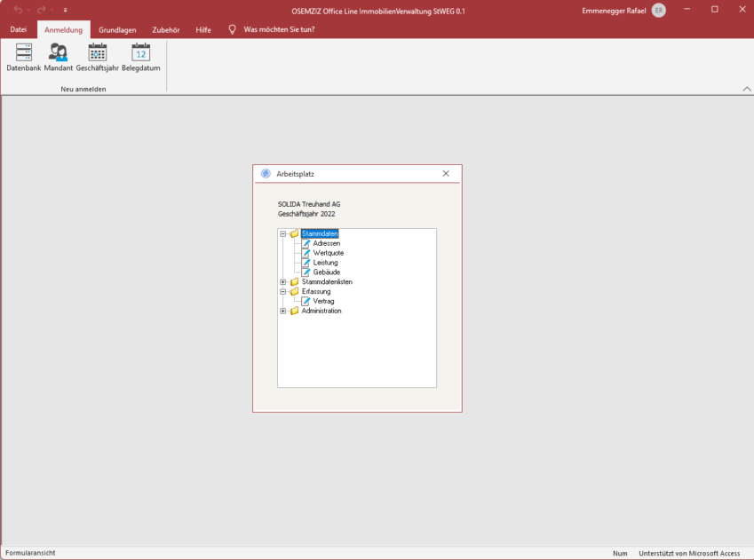754x560 pixels.
Task: Close the Arbeitsplatz dialog window
Action: [x=446, y=174]
